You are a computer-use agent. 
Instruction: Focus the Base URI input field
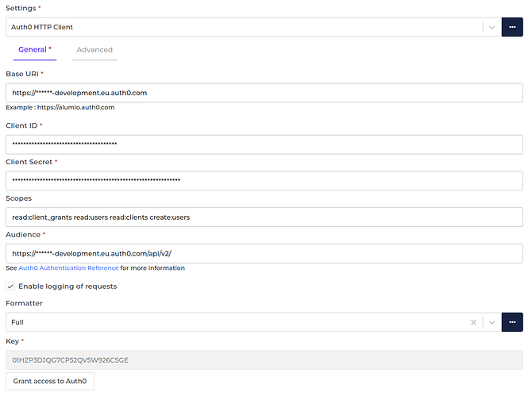point(264,93)
